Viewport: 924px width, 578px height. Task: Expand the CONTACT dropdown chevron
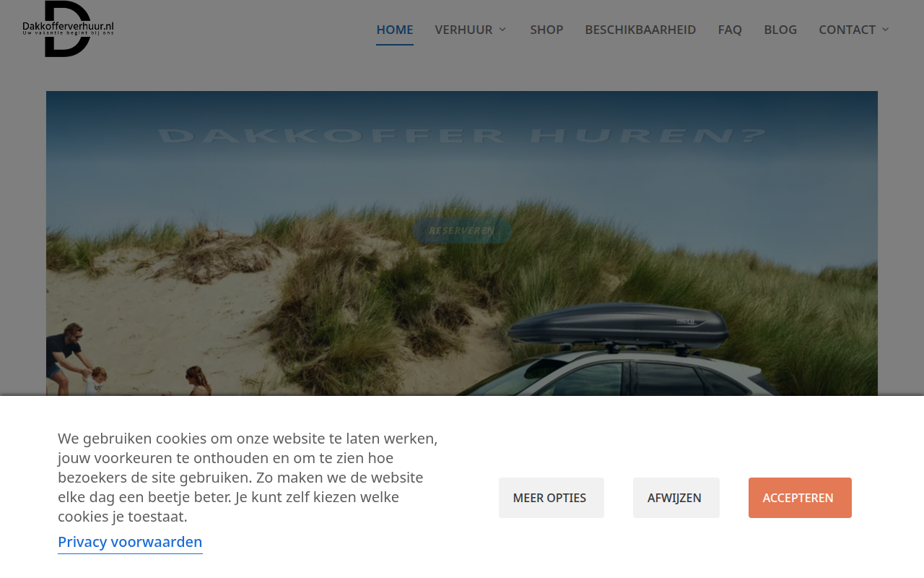click(x=886, y=30)
